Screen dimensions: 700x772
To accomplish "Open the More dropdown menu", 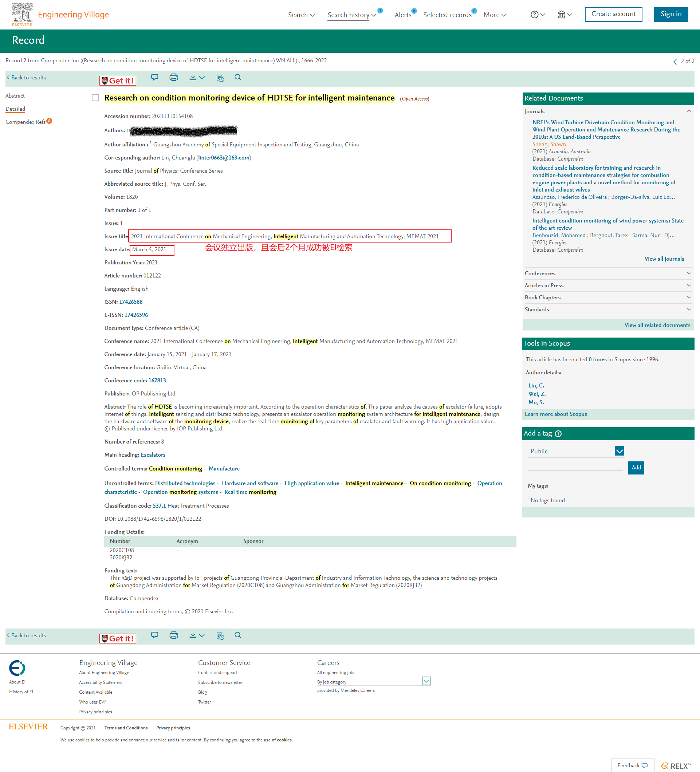I will tap(495, 15).
